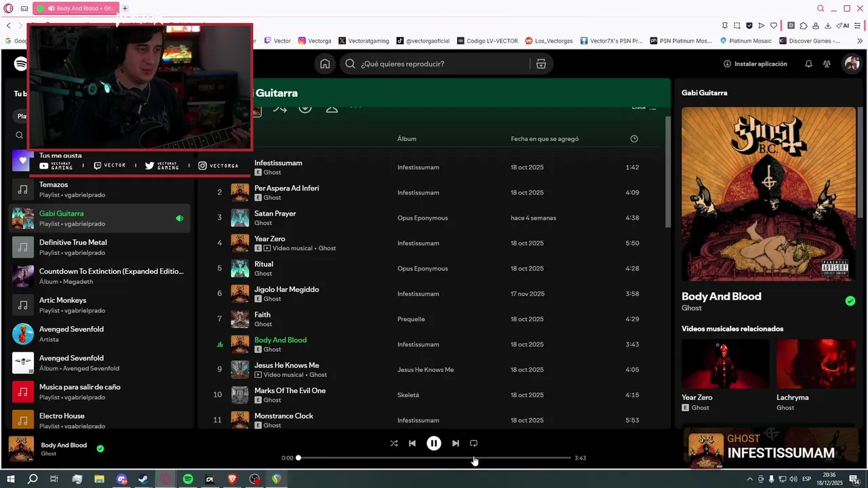The image size is (868, 488).
Task: Switch to the Body And Blood browser tab
Action: [x=75, y=8]
